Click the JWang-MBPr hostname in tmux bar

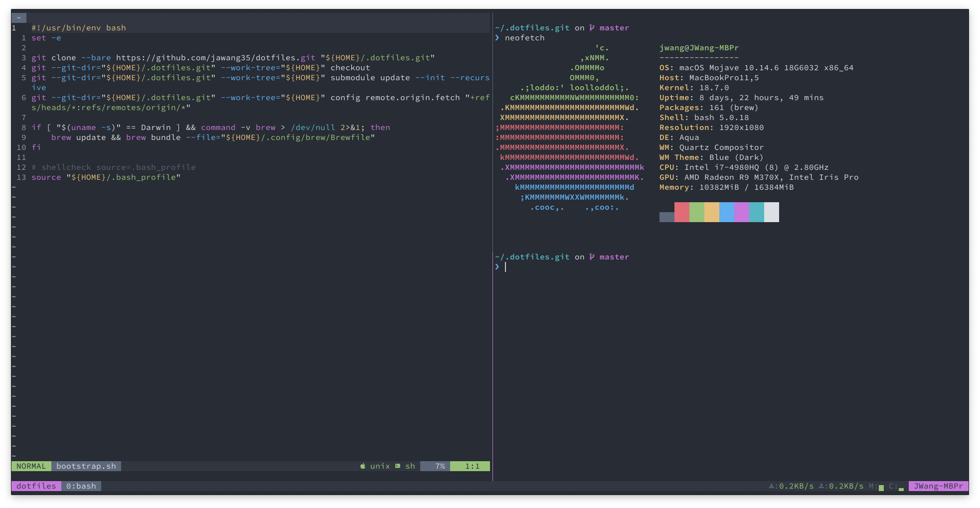[938, 486]
